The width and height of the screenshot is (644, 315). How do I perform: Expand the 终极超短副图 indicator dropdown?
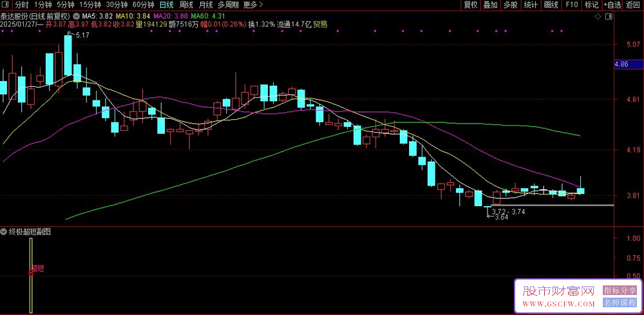[x=4, y=232]
